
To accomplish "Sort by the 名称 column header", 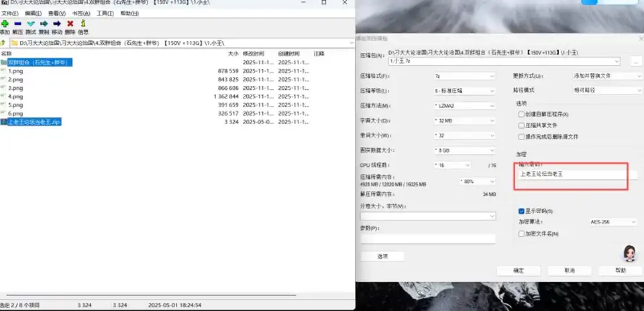I will [x=6, y=54].
